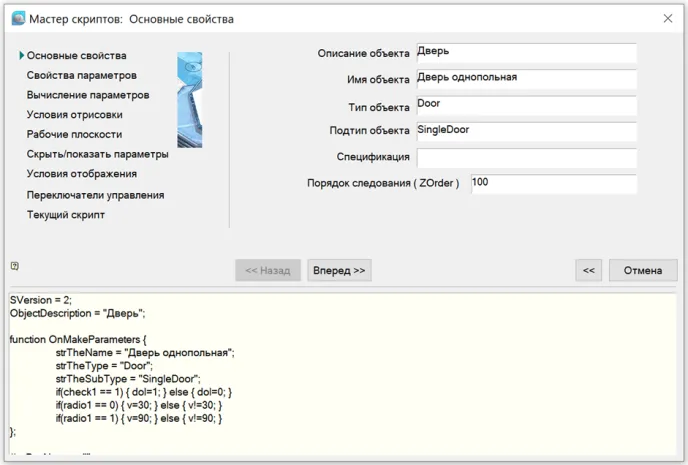Go to Вычисление параметров step
Image resolution: width=688 pixels, height=465 pixels.
[88, 95]
